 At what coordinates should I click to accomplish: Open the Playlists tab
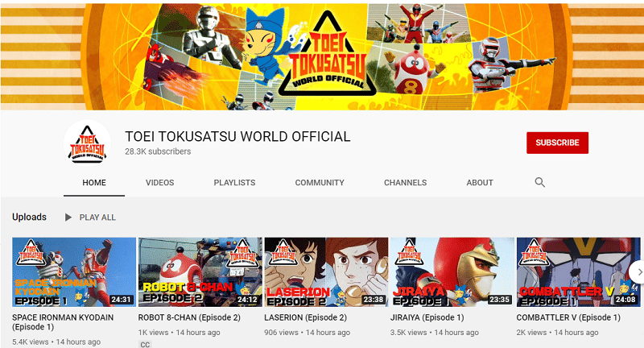[234, 183]
